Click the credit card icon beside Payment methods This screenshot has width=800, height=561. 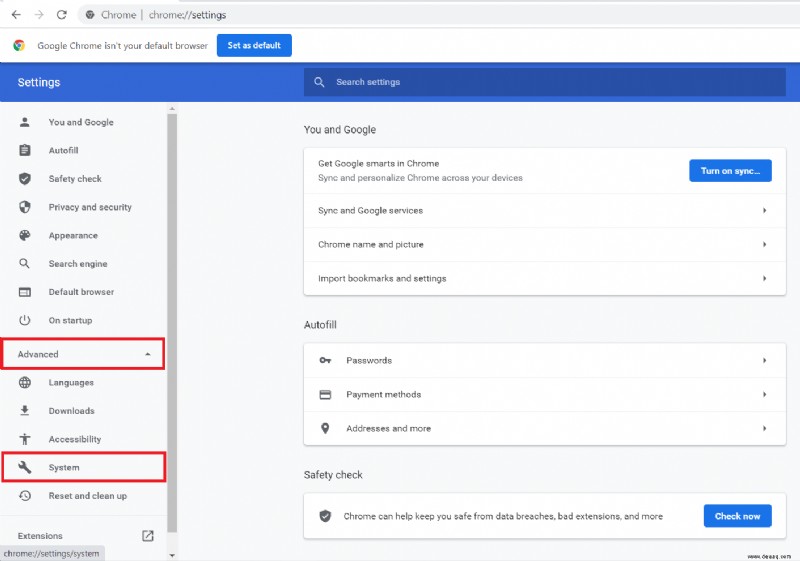coord(325,395)
